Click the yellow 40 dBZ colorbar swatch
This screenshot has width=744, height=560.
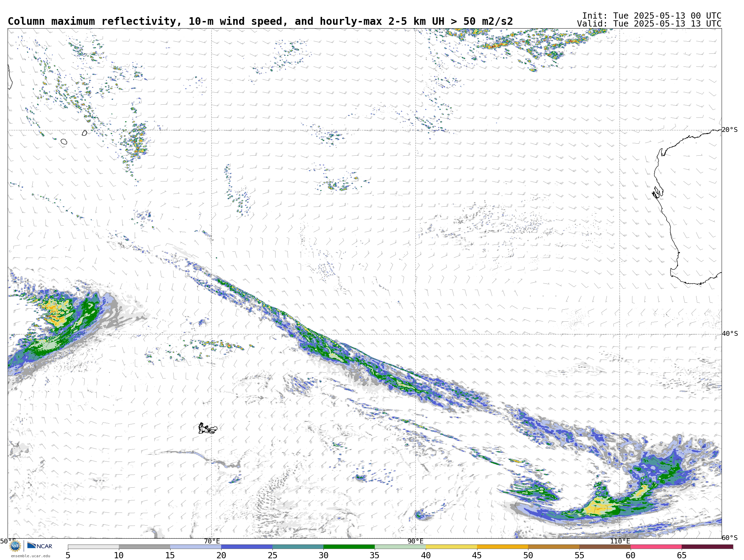click(451, 547)
